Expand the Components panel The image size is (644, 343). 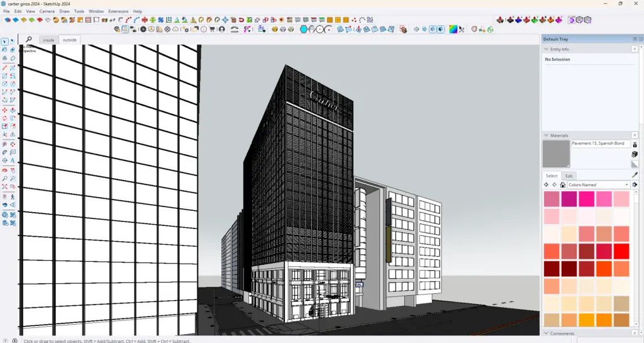coord(547,333)
